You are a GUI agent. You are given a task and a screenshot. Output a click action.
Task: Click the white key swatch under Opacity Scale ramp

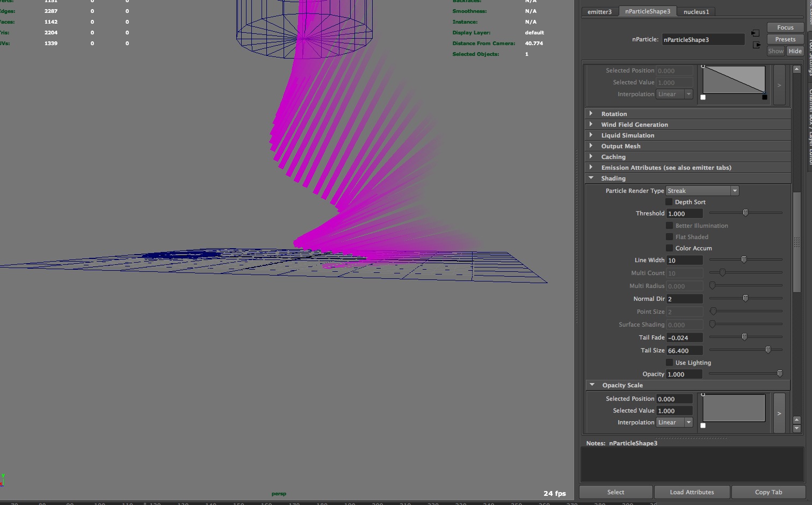click(x=703, y=425)
